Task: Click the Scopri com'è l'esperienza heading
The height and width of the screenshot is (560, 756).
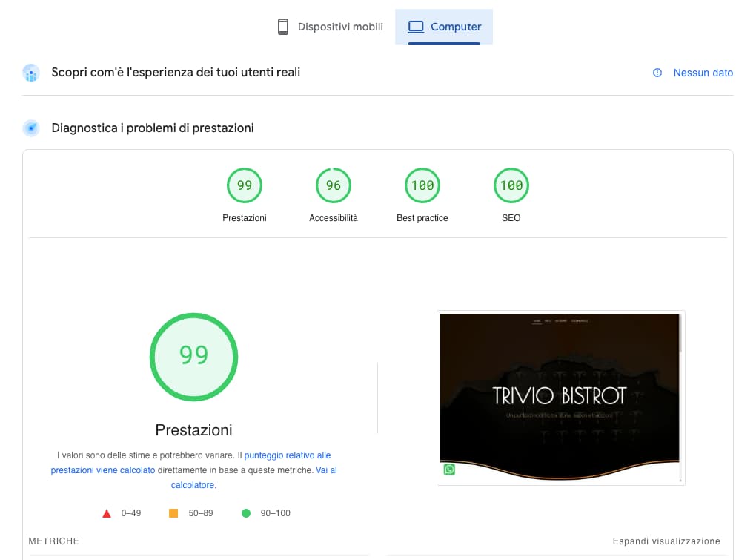Action: 176,73
